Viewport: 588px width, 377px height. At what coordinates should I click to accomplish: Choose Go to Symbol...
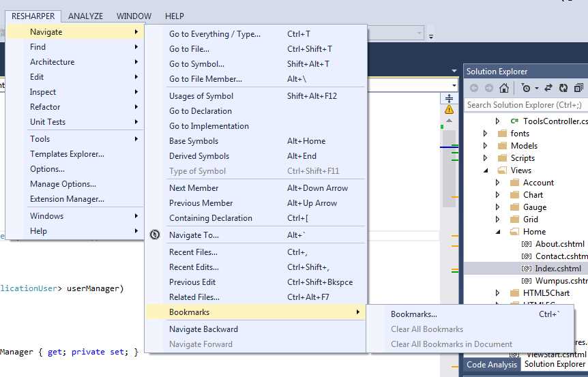point(256,63)
